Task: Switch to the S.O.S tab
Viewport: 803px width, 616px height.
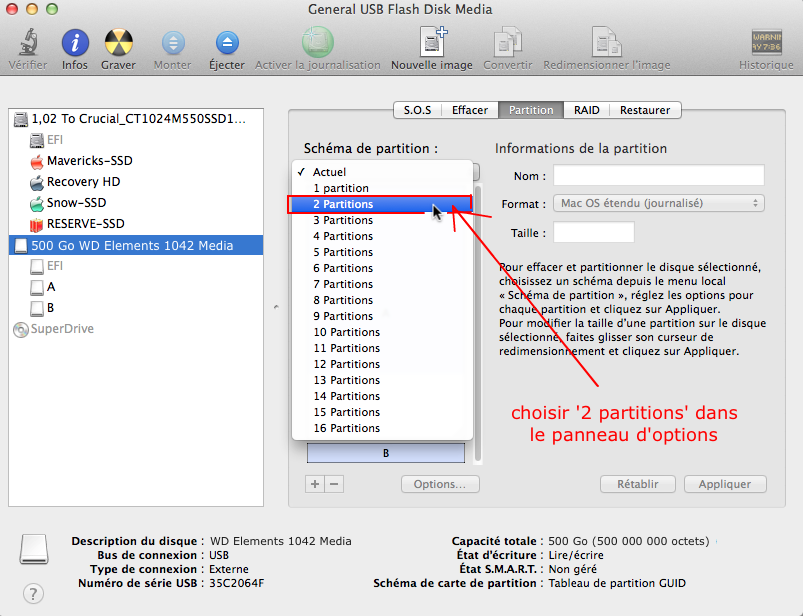Action: click(417, 110)
